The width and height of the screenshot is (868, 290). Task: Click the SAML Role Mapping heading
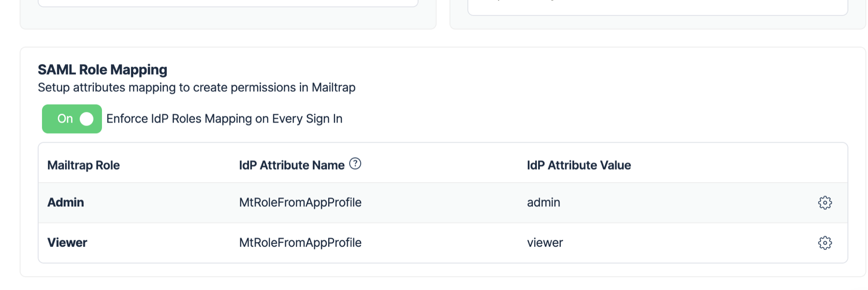pos(102,70)
